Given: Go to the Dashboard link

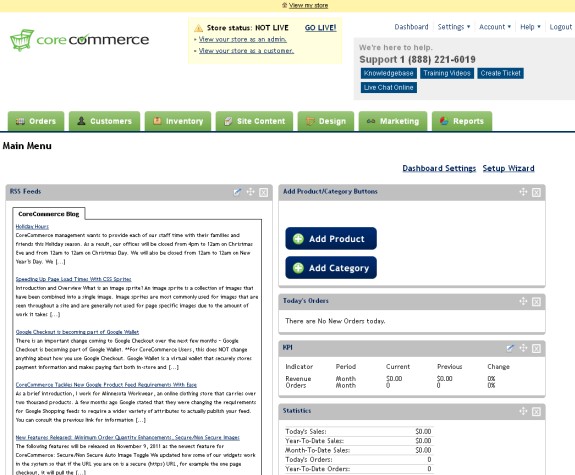Looking at the screenshot, I should pos(411,27).
